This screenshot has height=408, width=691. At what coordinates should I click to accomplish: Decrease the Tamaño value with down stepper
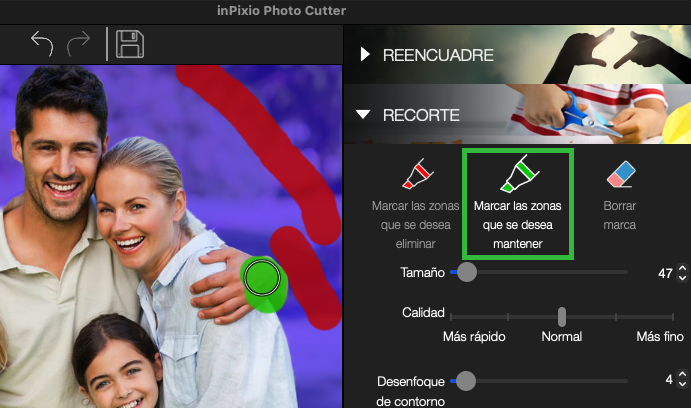tap(682, 278)
